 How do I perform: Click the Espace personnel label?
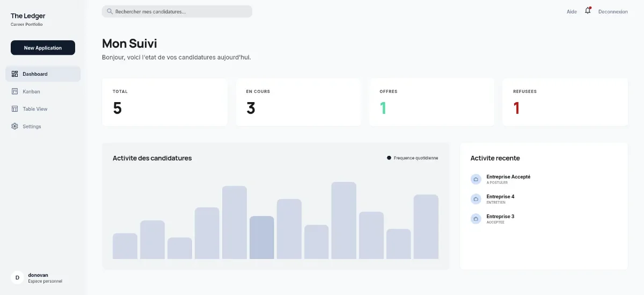[45, 281]
